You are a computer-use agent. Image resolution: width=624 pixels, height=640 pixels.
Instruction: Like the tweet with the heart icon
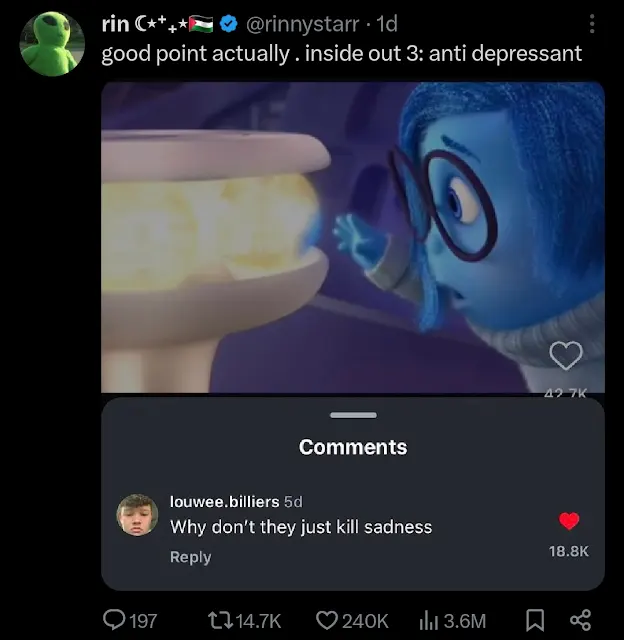(x=326, y=620)
